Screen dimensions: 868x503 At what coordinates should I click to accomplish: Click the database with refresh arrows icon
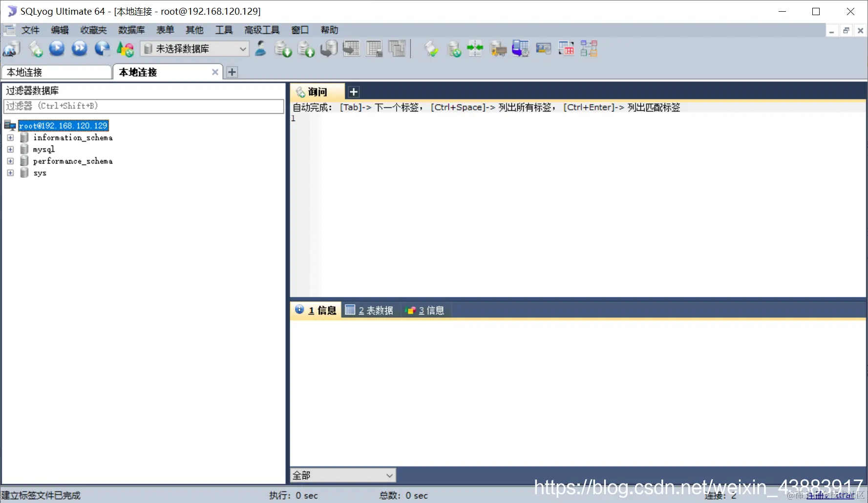[x=454, y=49]
